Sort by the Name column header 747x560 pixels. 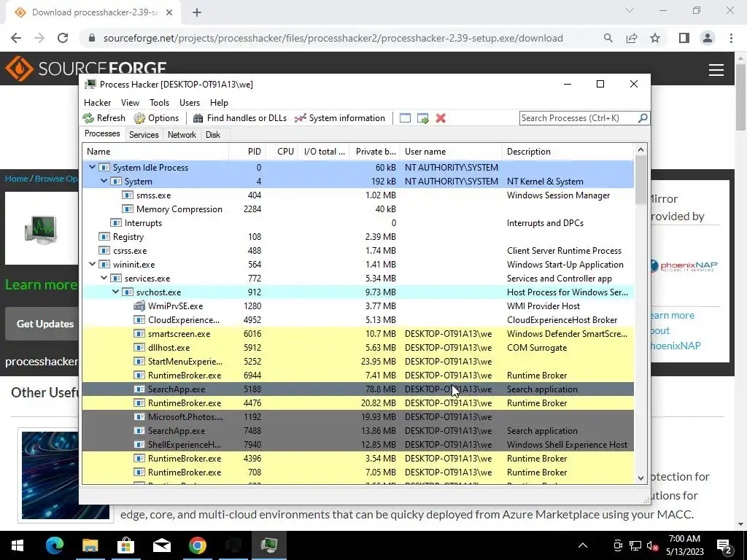point(155,152)
